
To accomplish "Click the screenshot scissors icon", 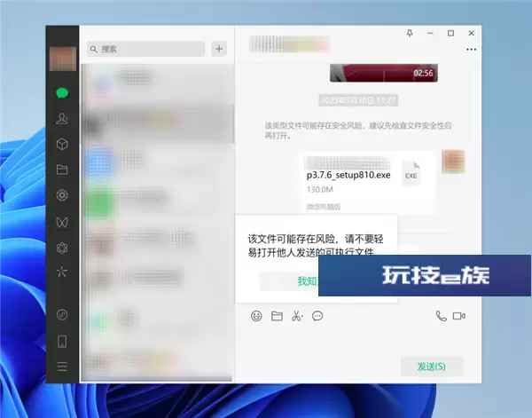I will pos(297,316).
